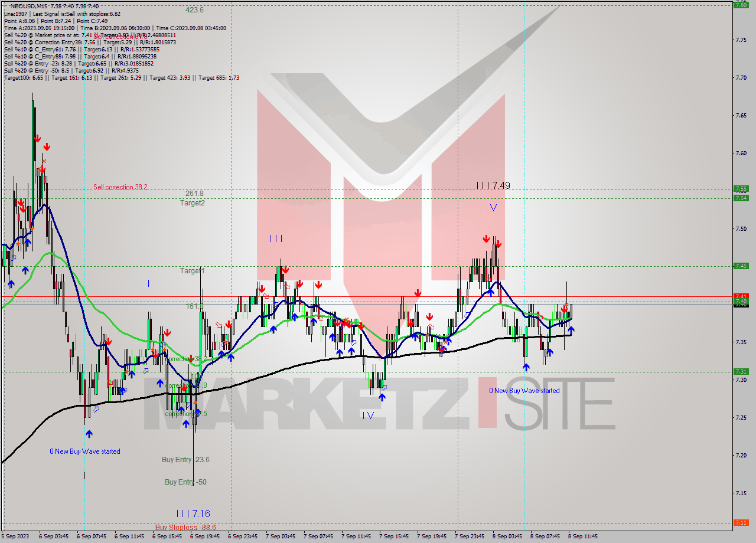Click the NEOUSD,M15 chart title text

[30, 6]
